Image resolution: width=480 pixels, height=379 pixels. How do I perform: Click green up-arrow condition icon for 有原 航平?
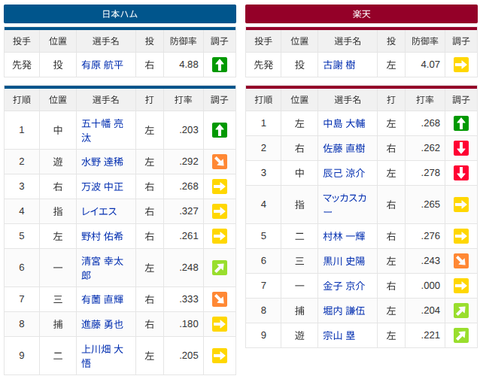coord(220,65)
